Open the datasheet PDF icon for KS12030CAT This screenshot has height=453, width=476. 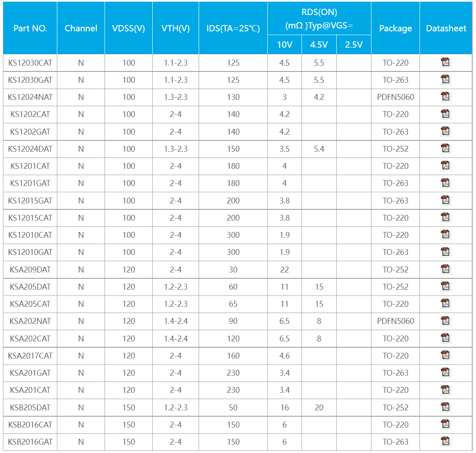point(445,63)
